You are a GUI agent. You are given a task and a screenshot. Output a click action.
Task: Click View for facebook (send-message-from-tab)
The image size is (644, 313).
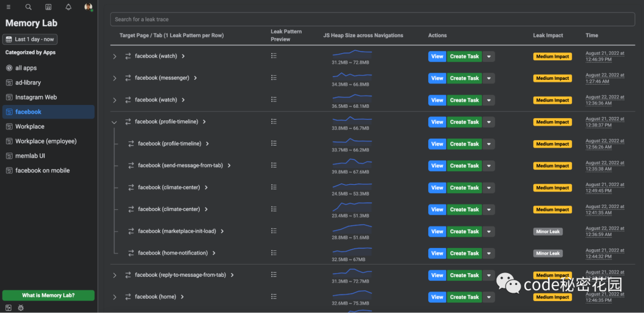(437, 166)
